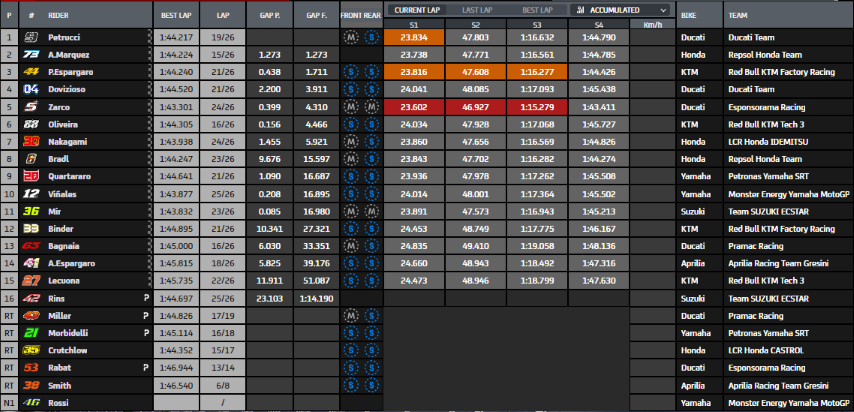Open the Accumulated dropdown
The height and width of the screenshot is (412, 854).
pos(619,9)
